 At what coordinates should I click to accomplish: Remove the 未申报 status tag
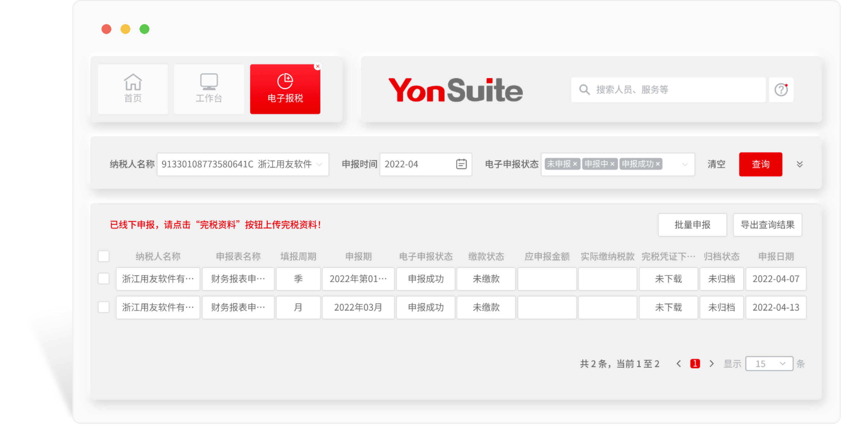pyautogui.click(x=575, y=164)
